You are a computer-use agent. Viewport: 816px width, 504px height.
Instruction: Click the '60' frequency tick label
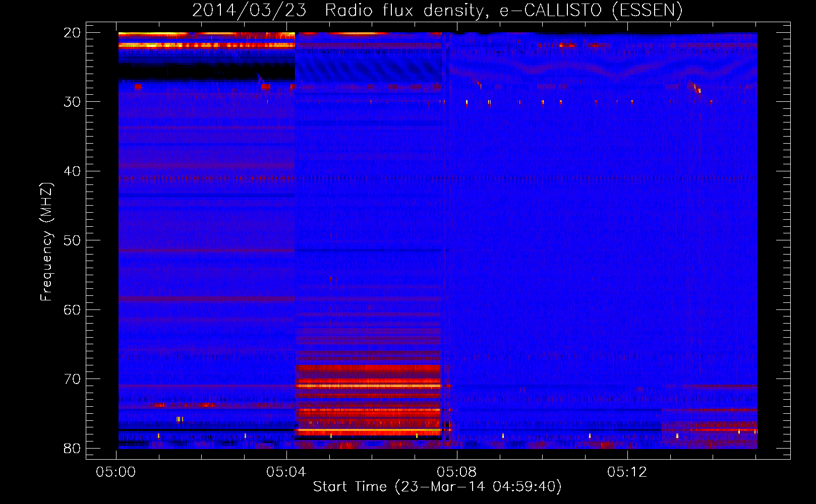tap(72, 310)
